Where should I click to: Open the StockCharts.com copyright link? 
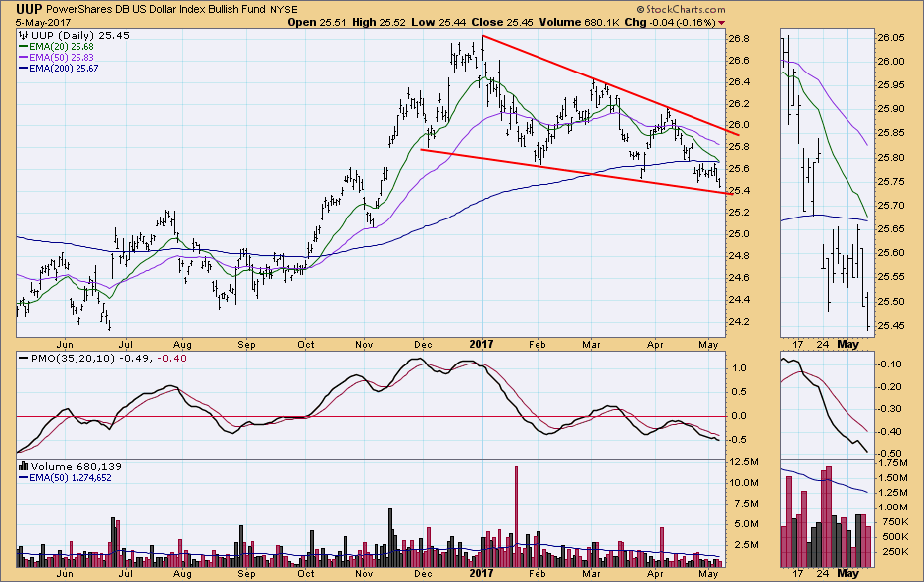[x=682, y=9]
